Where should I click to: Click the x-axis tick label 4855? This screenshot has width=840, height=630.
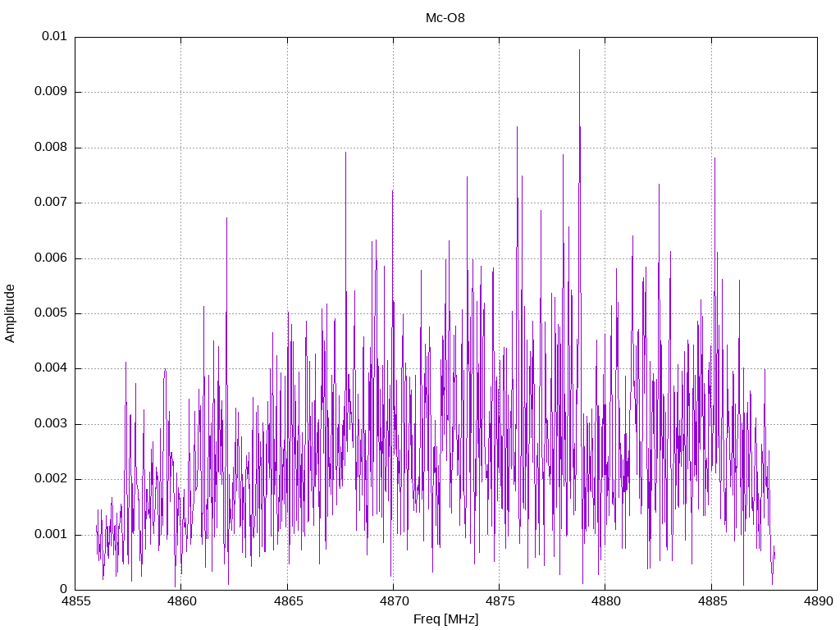coord(75,601)
